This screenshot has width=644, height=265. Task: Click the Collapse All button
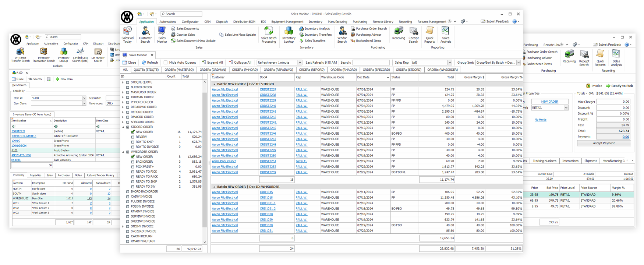click(x=240, y=63)
